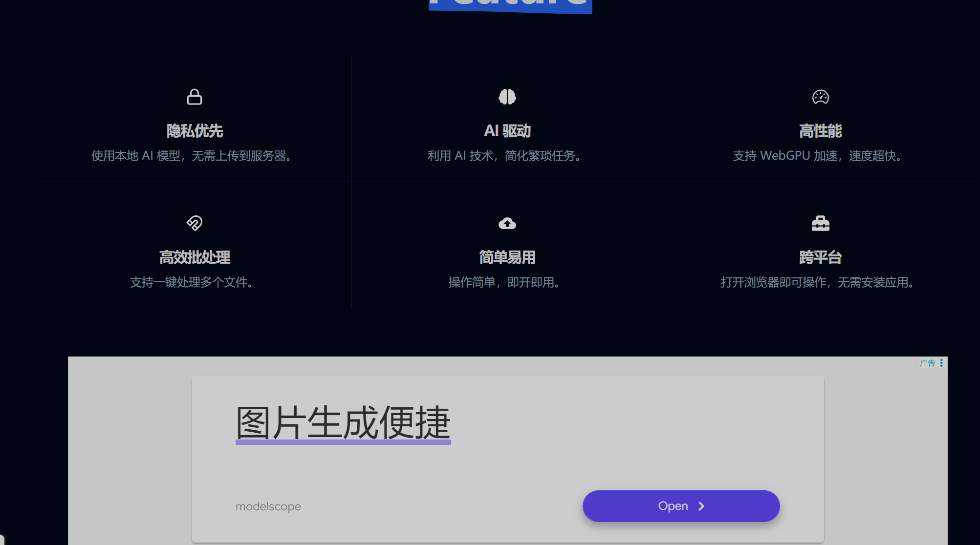Select the AI 驱动 feature title

coord(507,130)
